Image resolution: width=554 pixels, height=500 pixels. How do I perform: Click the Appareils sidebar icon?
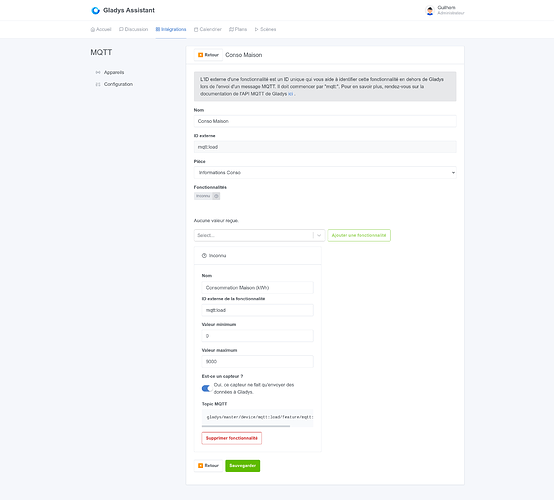click(x=98, y=72)
